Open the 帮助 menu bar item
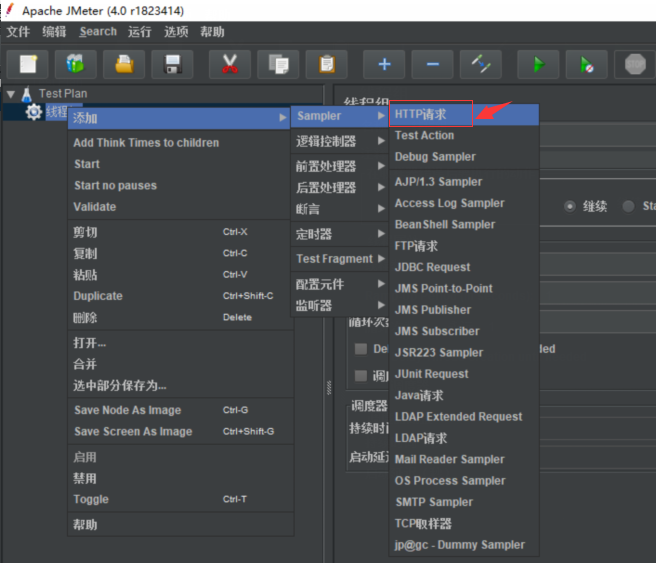This screenshot has height=563, width=656. (212, 32)
